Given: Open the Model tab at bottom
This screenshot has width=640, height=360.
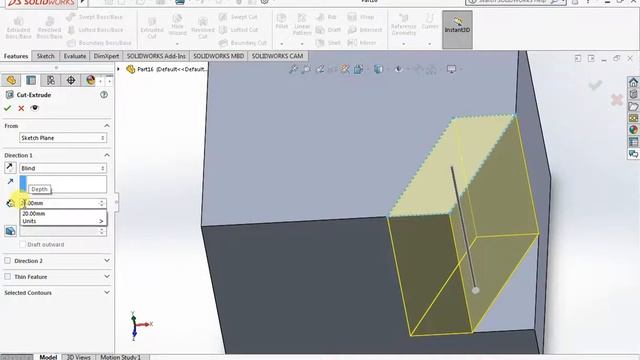Looking at the screenshot, I should (x=48, y=357).
